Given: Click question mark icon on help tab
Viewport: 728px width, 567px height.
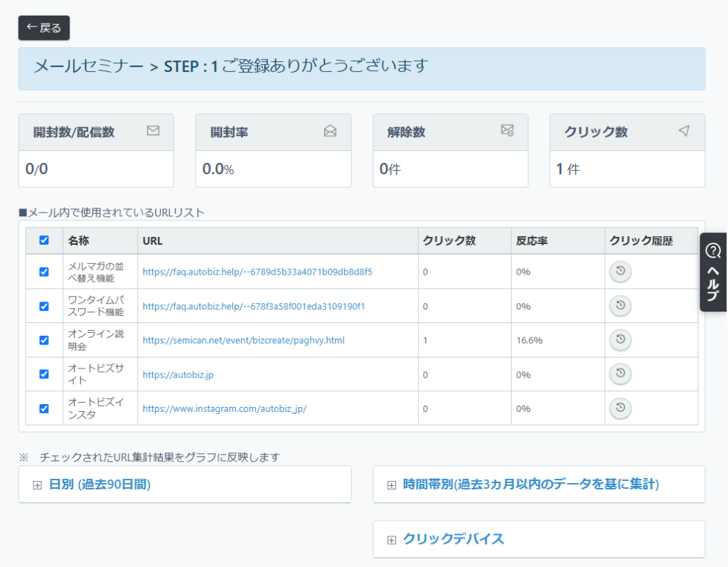Looking at the screenshot, I should (x=713, y=251).
